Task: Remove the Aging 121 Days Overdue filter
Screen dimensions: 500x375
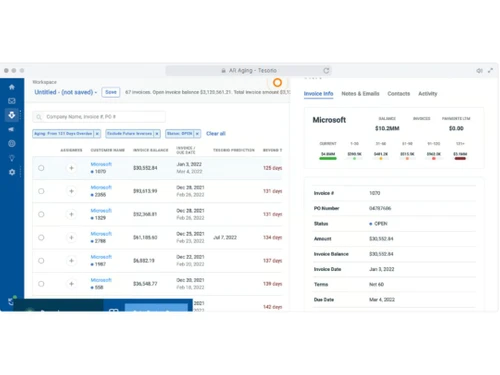Action: [x=97, y=134]
